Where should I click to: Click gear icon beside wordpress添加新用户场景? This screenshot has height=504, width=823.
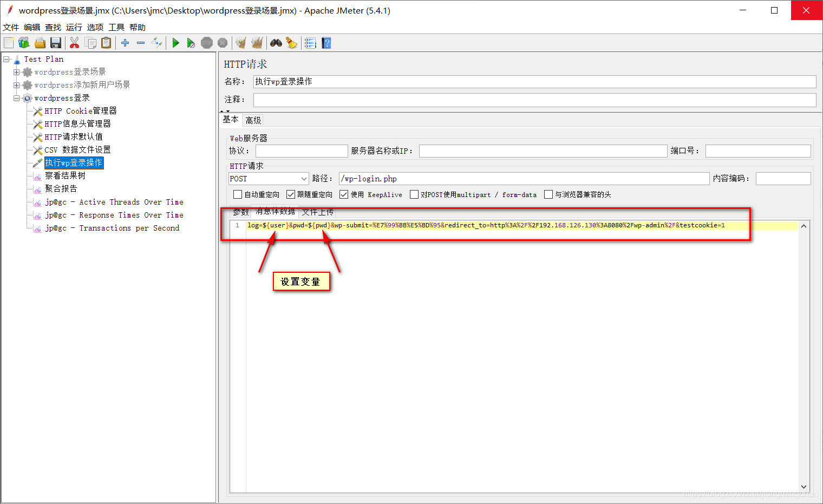tap(27, 85)
